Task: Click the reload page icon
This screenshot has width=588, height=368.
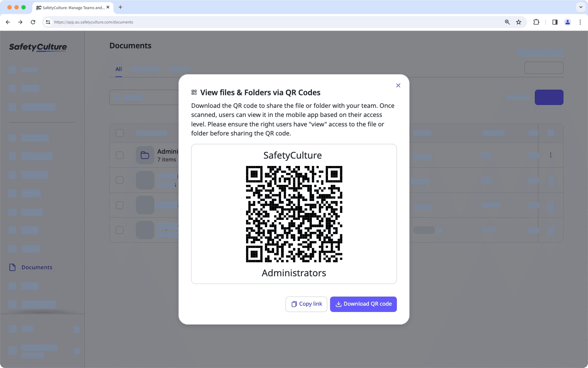Action: [x=33, y=22]
